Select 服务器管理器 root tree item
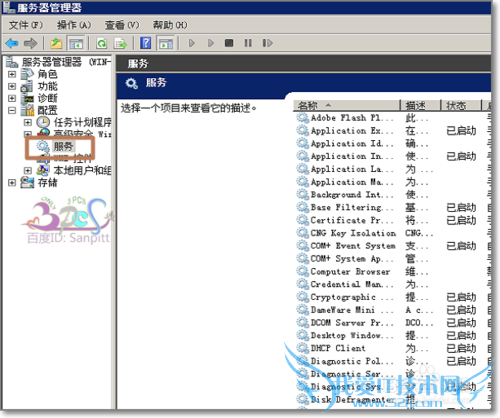This screenshot has width=500, height=418. [x=58, y=62]
